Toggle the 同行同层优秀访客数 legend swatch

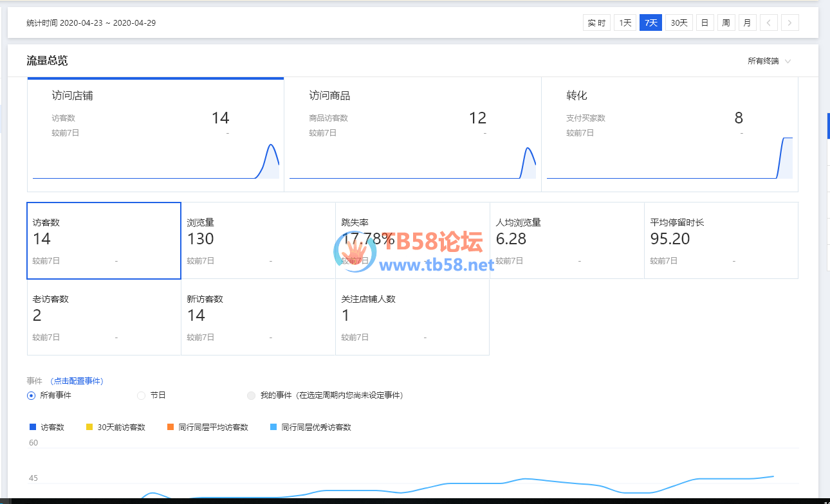tap(273, 427)
